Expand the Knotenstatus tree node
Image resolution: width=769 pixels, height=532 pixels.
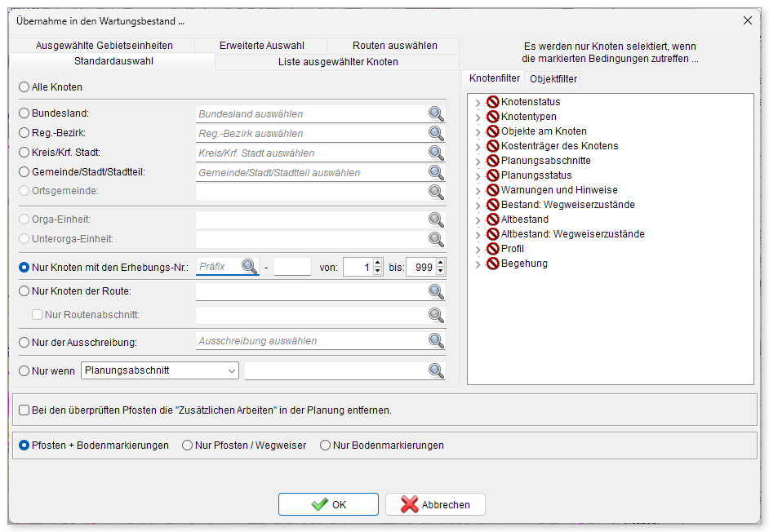(x=478, y=103)
